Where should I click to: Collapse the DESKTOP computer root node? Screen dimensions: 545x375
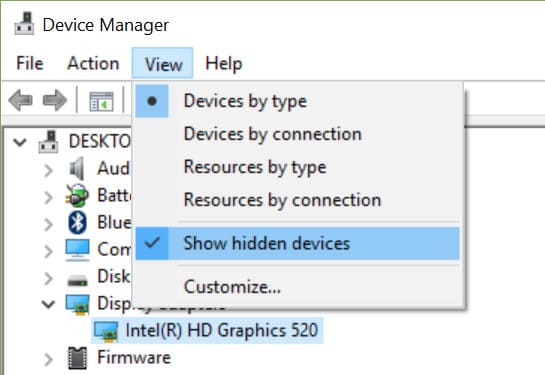click(20, 142)
